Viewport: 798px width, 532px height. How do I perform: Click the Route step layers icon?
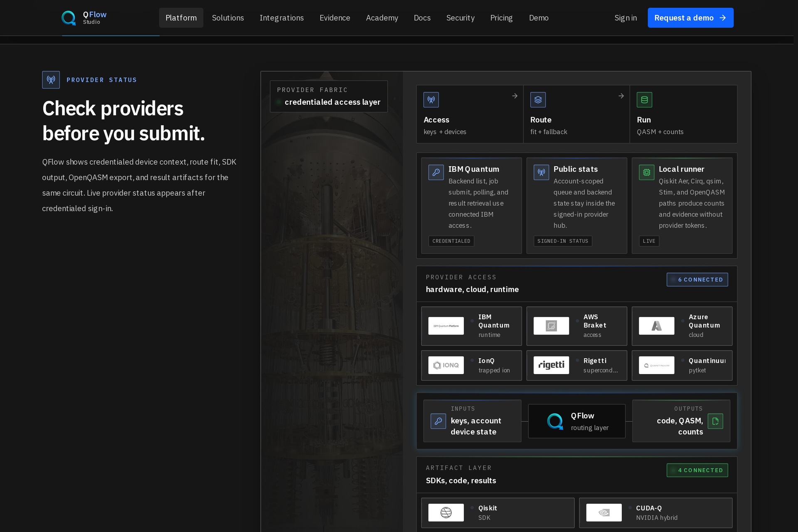click(x=538, y=100)
